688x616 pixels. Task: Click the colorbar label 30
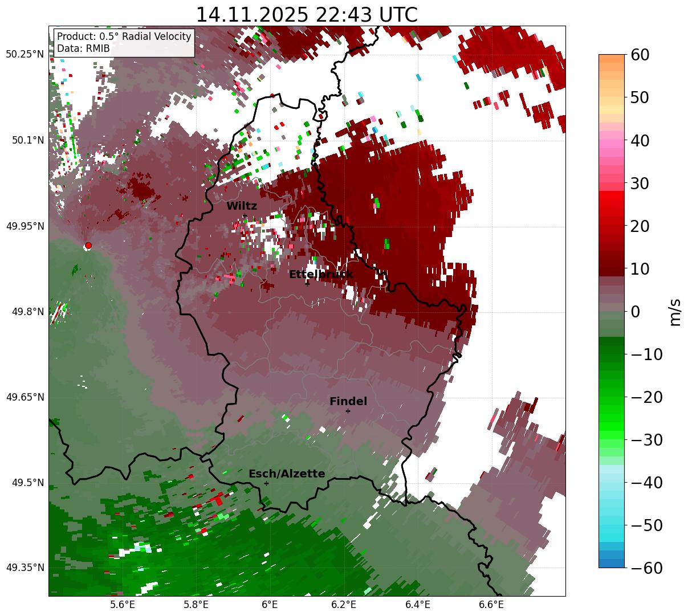641,183
